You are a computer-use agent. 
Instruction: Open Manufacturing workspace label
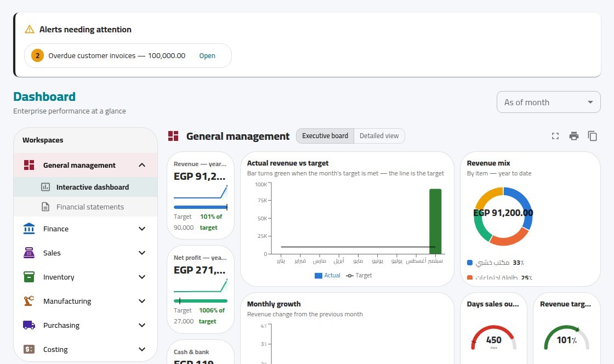pos(67,302)
